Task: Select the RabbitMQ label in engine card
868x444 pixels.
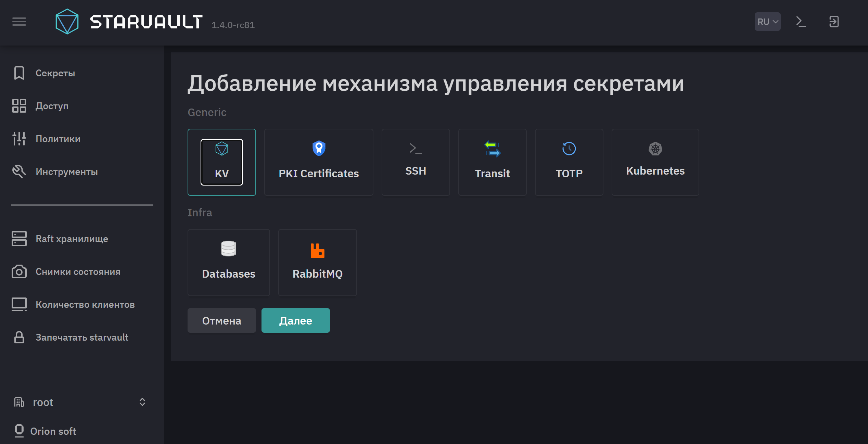Action: [x=317, y=274]
